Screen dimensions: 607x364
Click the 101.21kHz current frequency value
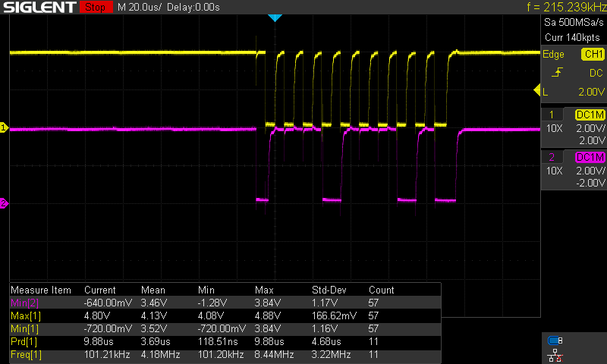(x=107, y=355)
